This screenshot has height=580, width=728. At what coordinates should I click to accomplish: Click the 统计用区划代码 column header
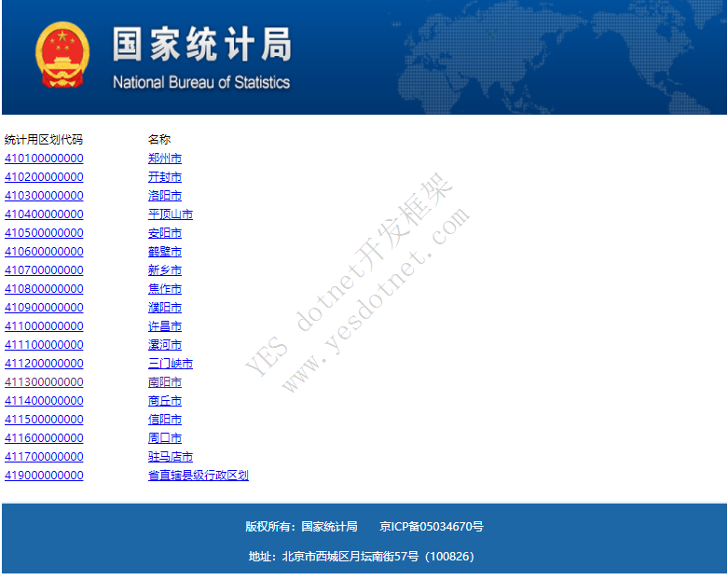click(44, 139)
